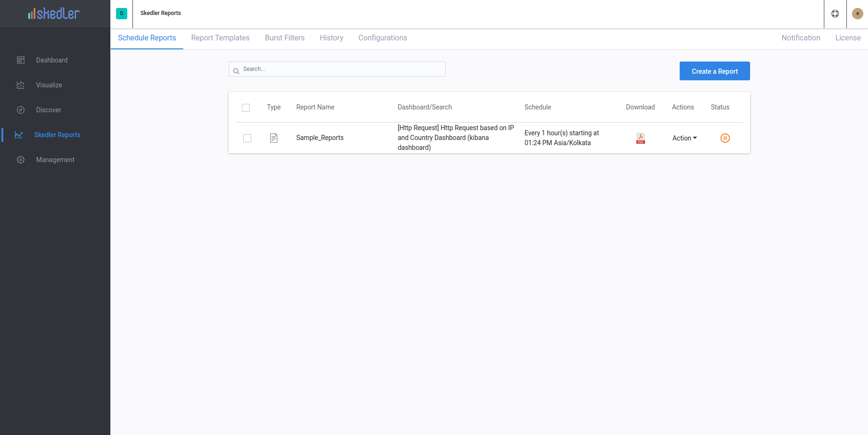Click the Discover compass icon
Screen dimensions: 868x435
pyautogui.click(x=21, y=110)
